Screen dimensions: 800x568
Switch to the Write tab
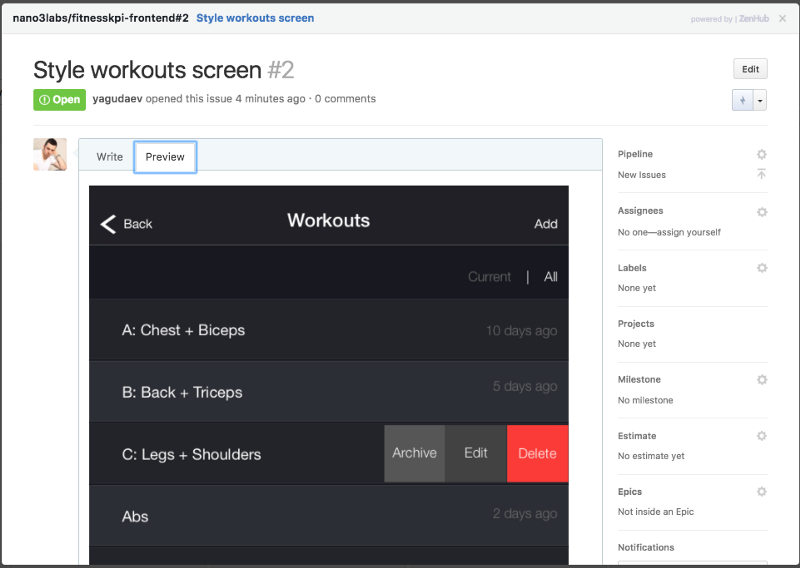click(110, 157)
